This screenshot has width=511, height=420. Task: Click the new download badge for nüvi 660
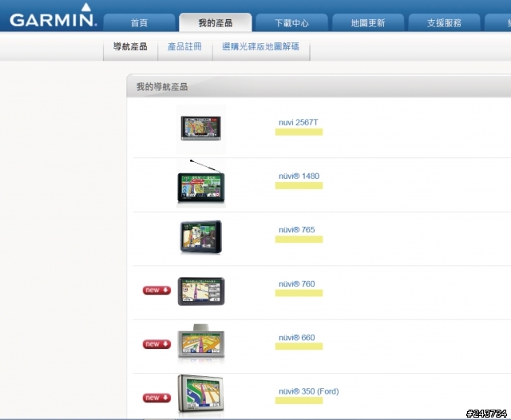156,344
